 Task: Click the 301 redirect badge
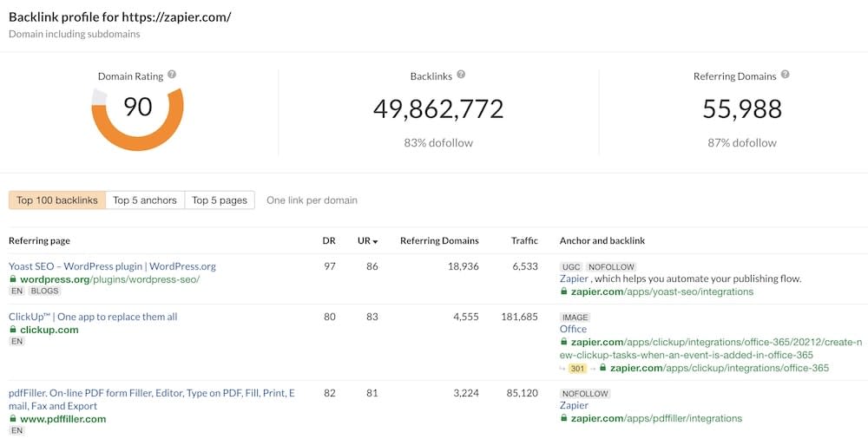(577, 368)
